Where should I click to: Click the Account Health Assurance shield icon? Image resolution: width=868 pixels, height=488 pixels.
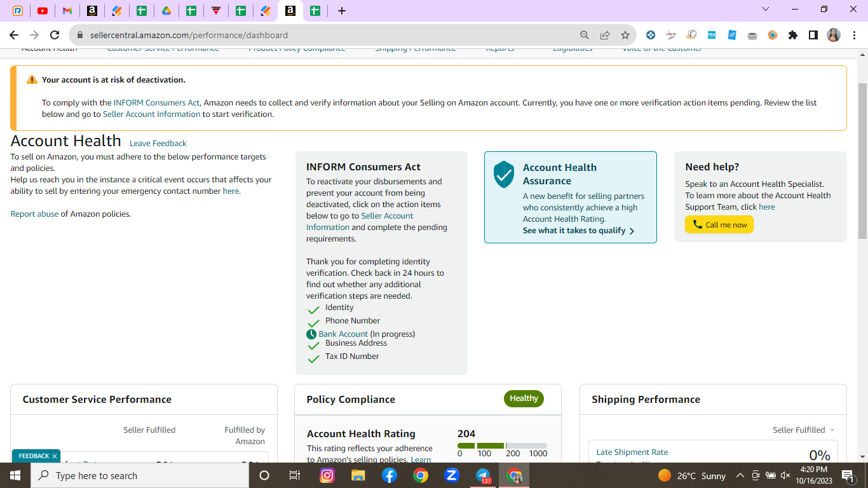504,174
